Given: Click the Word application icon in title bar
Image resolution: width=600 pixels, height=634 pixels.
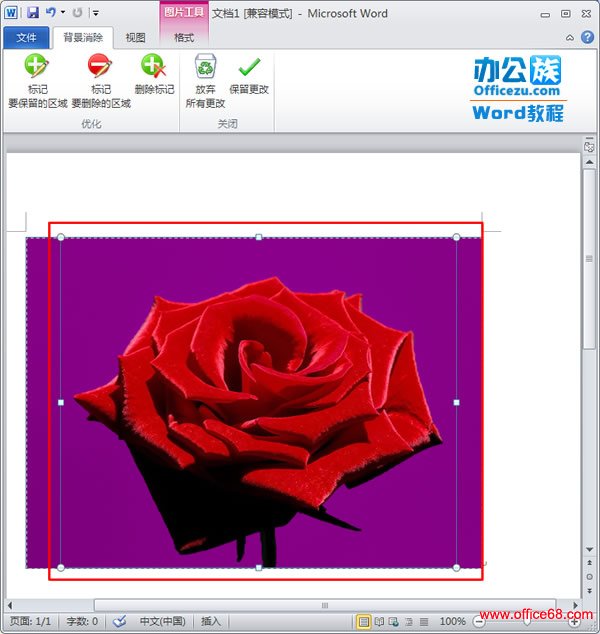Looking at the screenshot, I should coord(11,13).
